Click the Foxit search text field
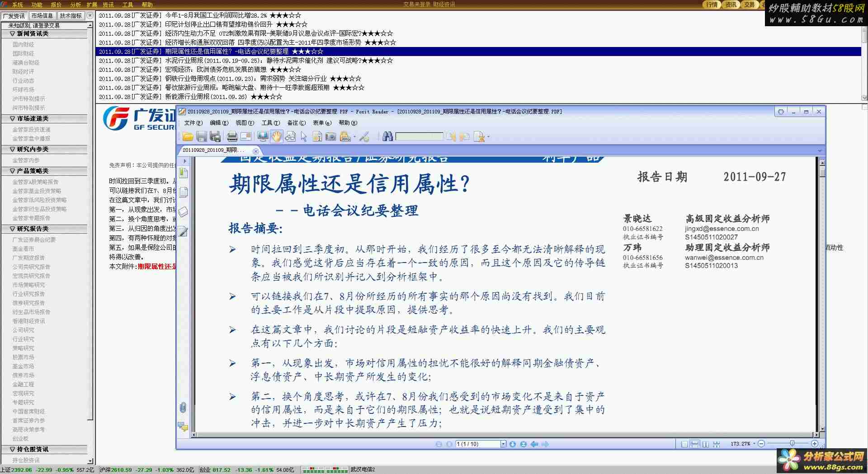The image size is (868, 474). tap(419, 136)
